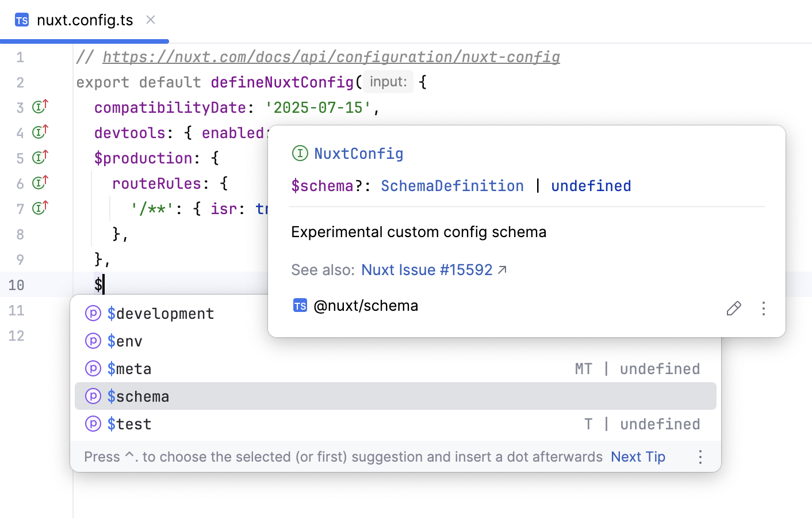The width and height of the screenshot is (812, 518).
Task: Click the property icon beside $meta suggestion
Action: [93, 368]
